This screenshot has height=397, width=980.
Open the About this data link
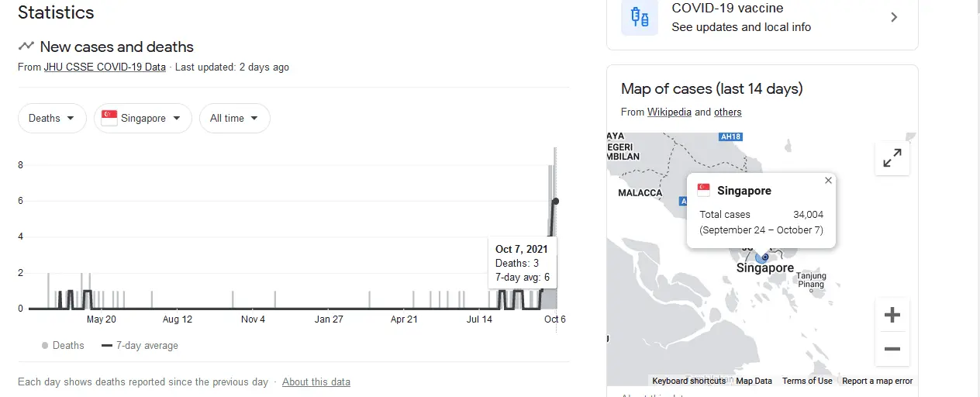(x=316, y=381)
